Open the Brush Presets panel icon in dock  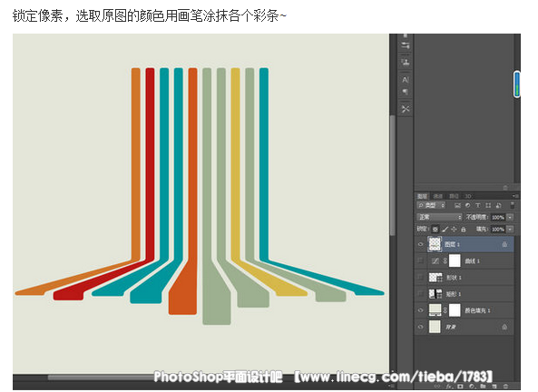click(406, 45)
